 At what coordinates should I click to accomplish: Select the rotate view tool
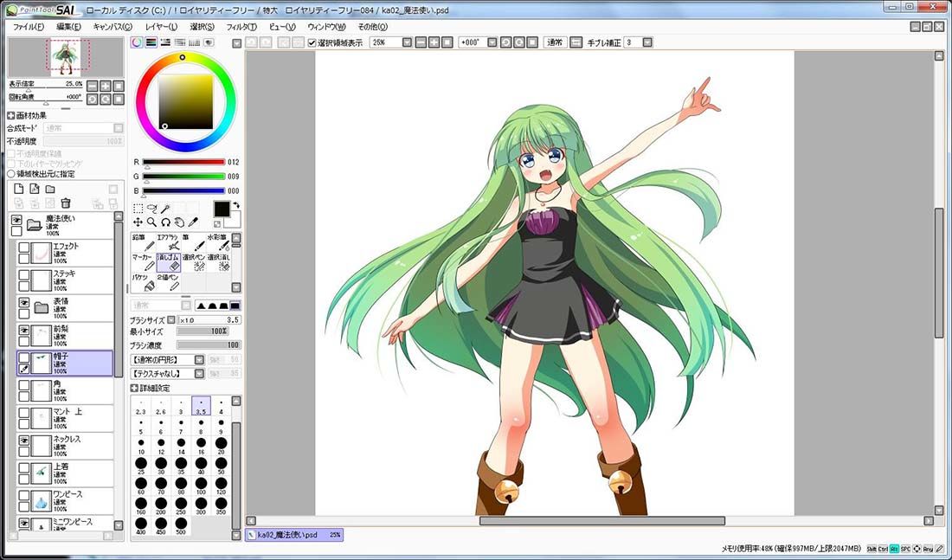pyautogui.click(x=165, y=222)
